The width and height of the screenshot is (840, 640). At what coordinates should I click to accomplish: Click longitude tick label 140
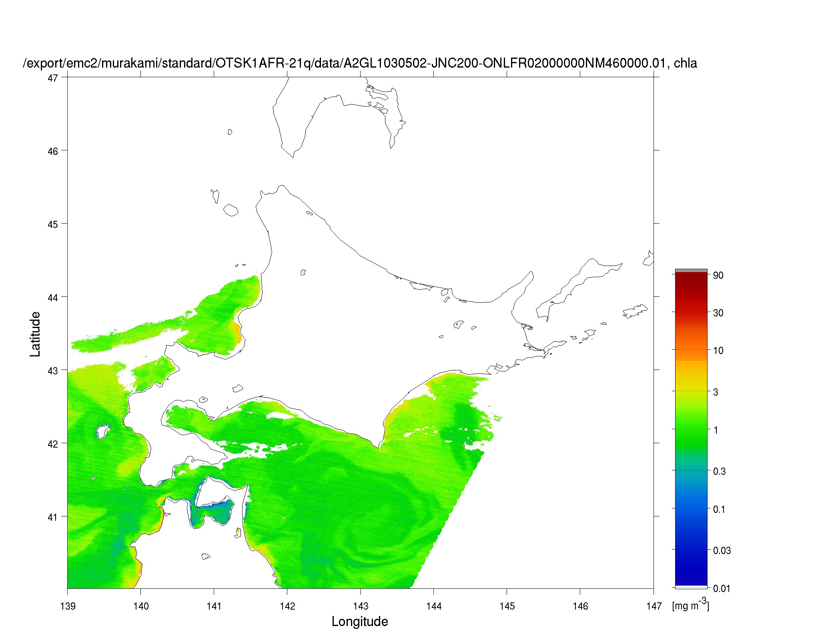[x=141, y=606]
